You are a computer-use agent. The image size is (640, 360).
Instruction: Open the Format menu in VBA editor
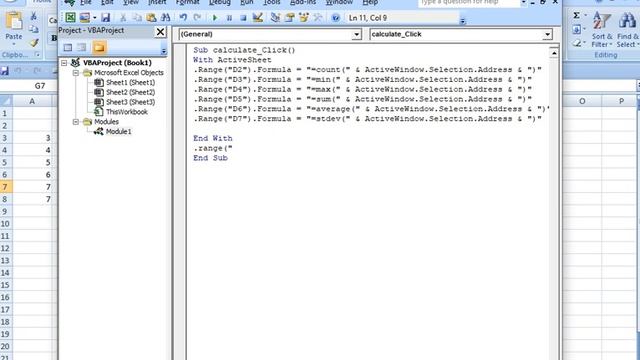point(187,2)
